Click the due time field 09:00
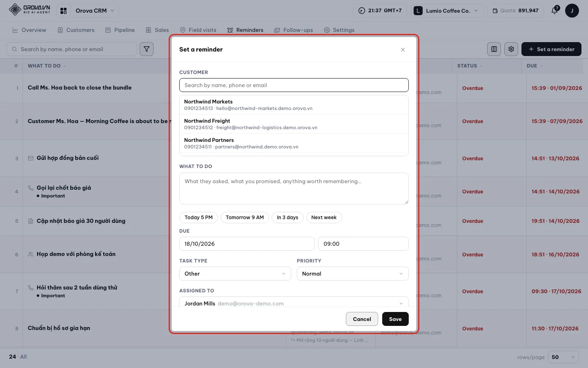The image size is (588, 368). coord(363,244)
